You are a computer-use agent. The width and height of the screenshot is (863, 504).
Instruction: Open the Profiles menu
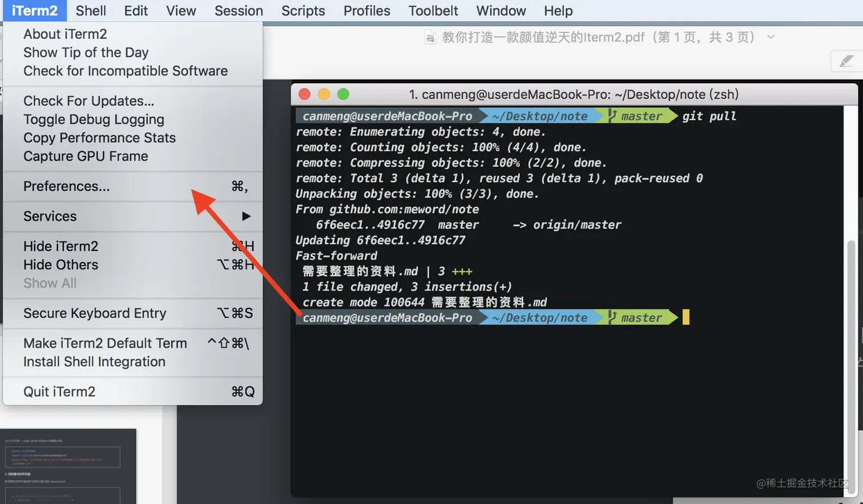coord(367,11)
